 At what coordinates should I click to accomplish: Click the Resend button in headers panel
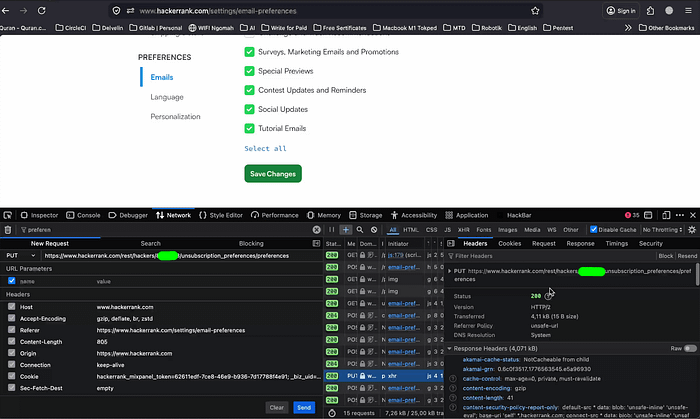point(687,256)
